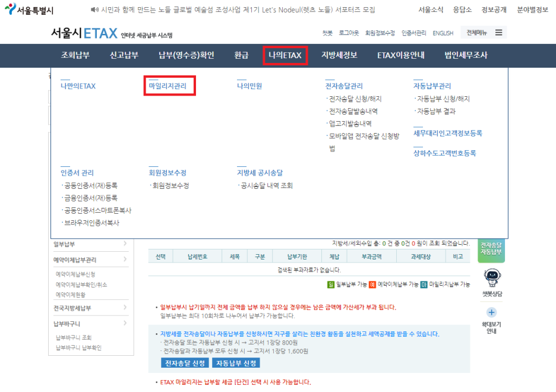Open the chatbot robot consultation icon

492,278
